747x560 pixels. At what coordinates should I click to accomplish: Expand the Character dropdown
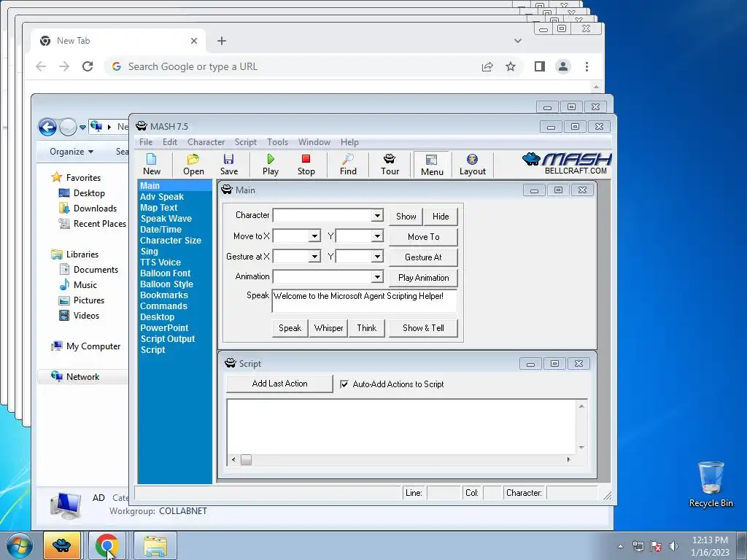click(377, 215)
